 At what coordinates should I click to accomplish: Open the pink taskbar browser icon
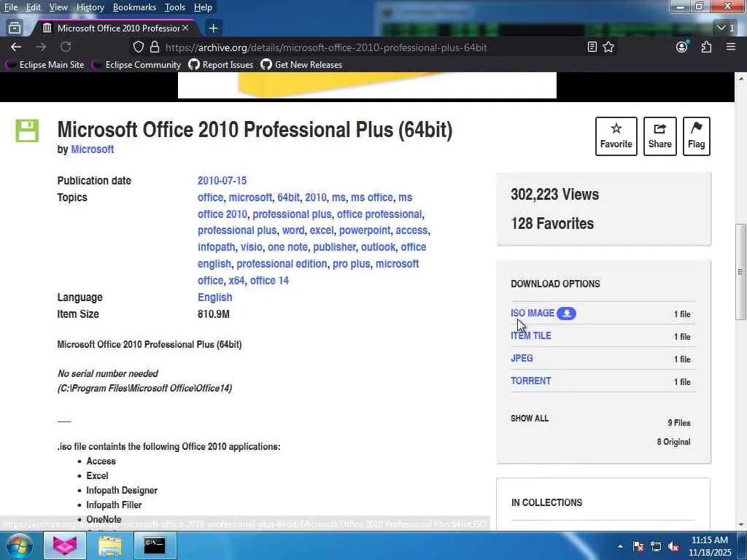pyautogui.click(x=65, y=545)
